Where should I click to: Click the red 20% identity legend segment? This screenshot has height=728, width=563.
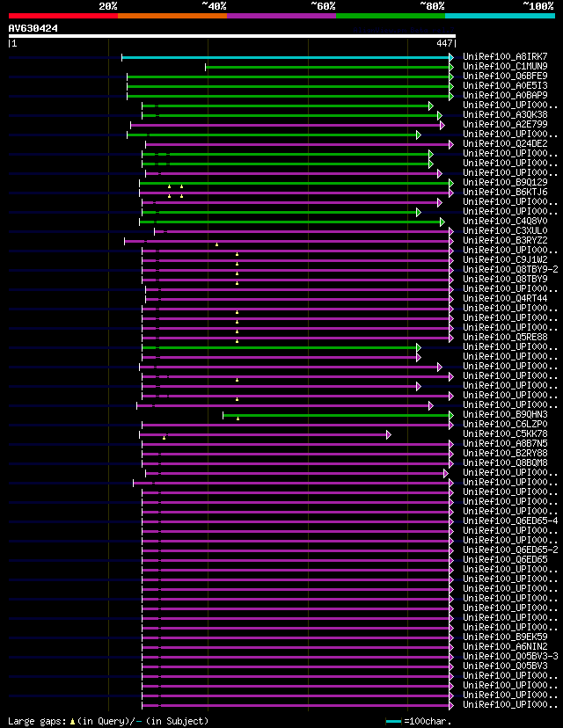pos(63,16)
